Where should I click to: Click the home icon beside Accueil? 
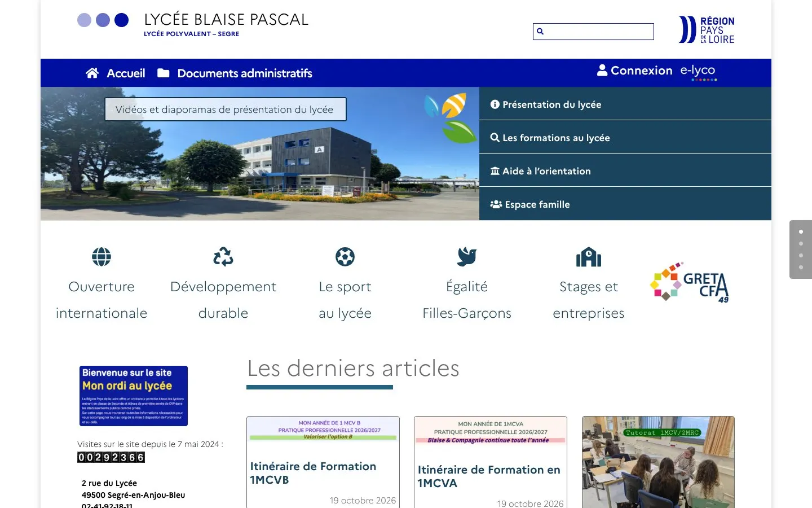coord(92,73)
